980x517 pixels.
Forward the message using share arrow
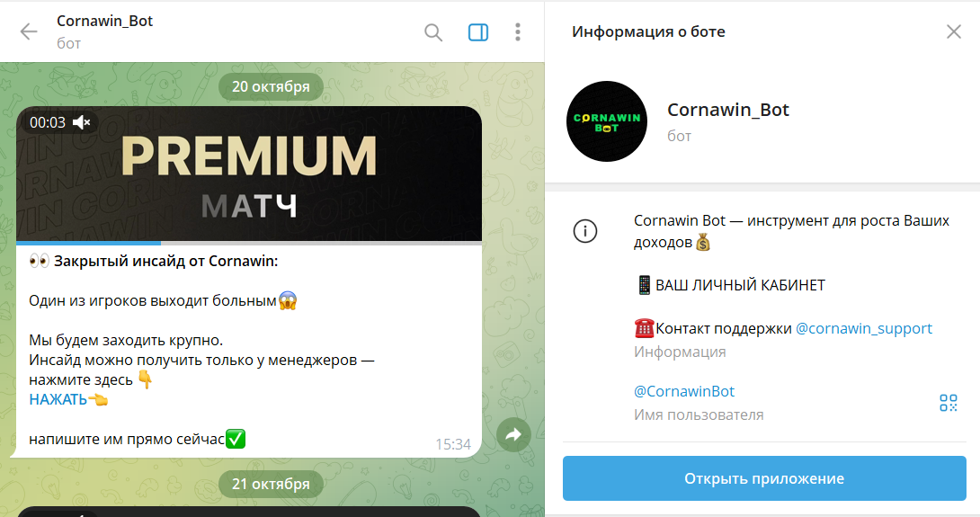pyautogui.click(x=513, y=434)
